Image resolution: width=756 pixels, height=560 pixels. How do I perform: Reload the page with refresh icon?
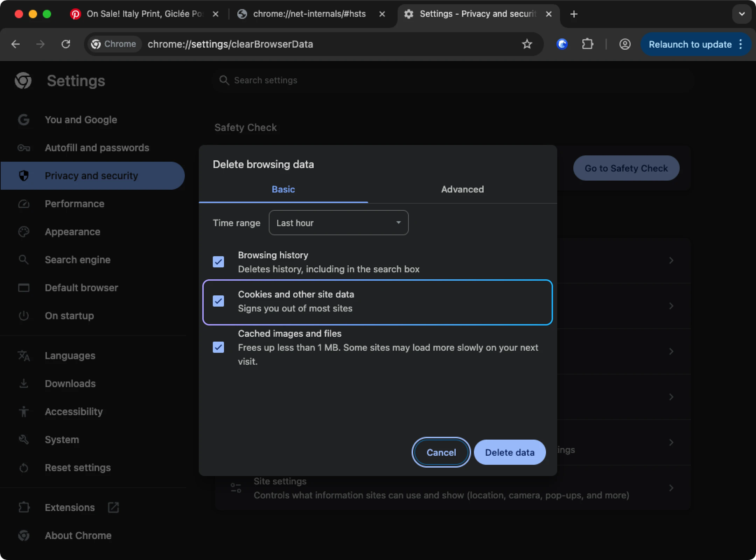[66, 44]
